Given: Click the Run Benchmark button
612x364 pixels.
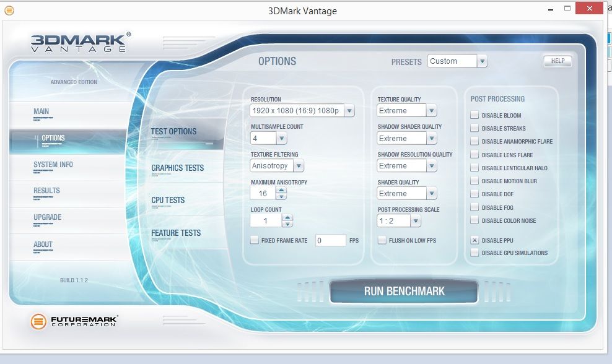Looking at the screenshot, I should [404, 291].
